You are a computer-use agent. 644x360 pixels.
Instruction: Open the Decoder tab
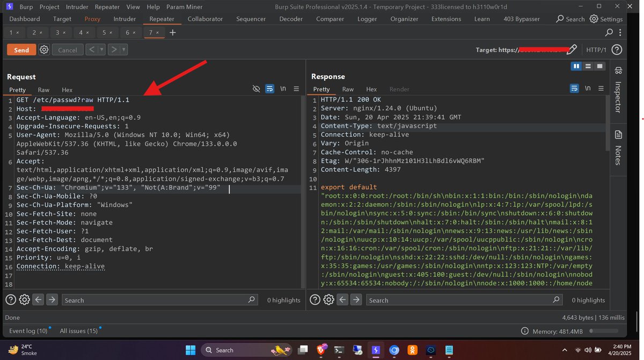click(x=291, y=19)
